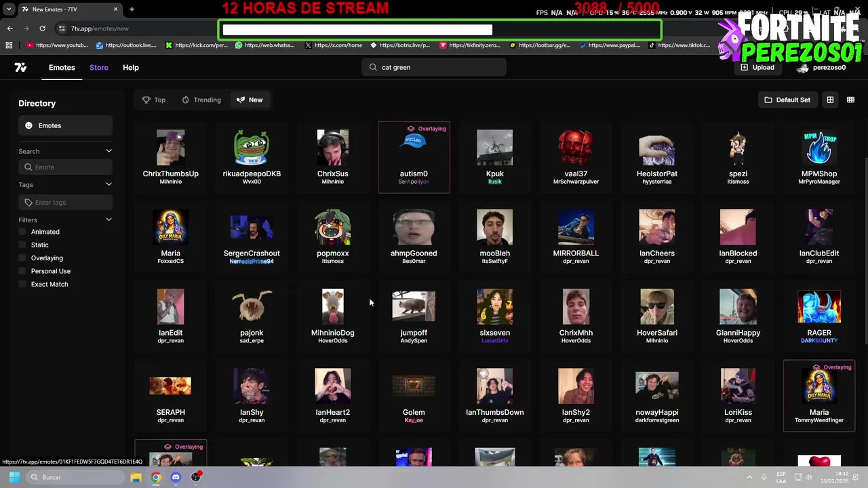
Task: Open a new browser tab
Action: coord(132,9)
